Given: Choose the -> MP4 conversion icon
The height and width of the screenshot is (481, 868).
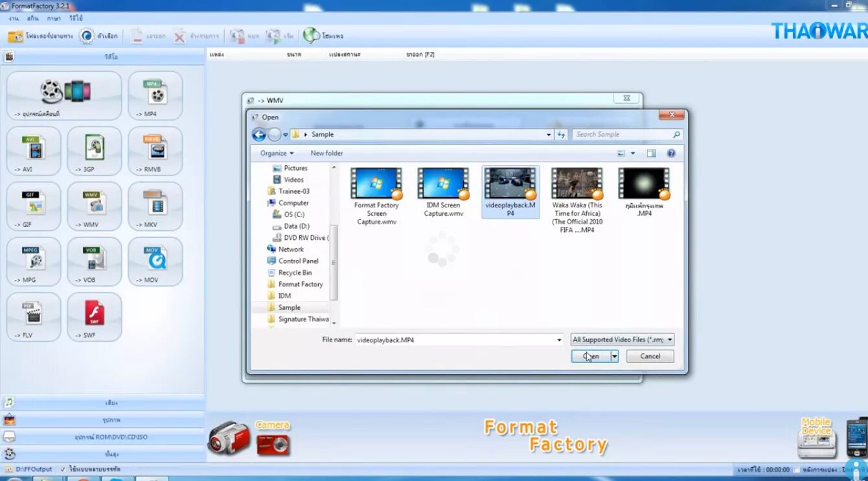Looking at the screenshot, I should [155, 95].
